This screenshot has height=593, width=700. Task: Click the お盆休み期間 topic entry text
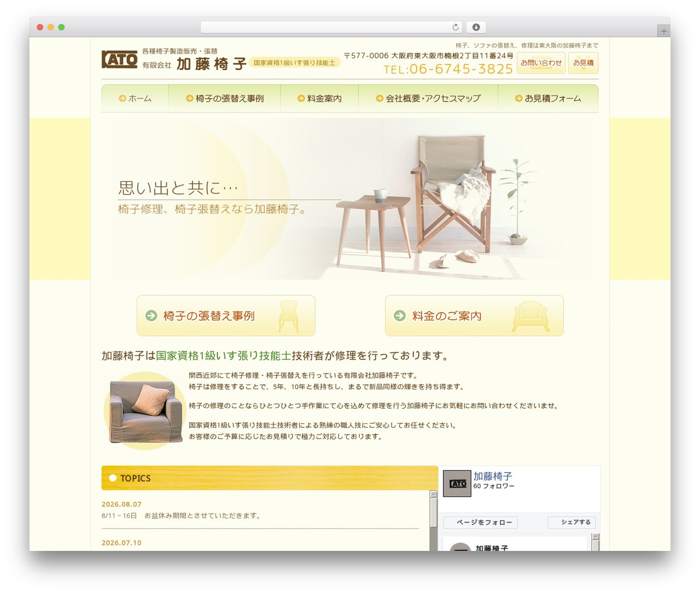click(181, 516)
